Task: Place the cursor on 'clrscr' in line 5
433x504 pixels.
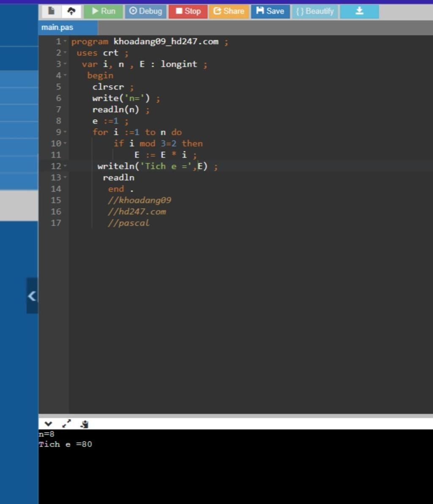Action: pos(108,87)
